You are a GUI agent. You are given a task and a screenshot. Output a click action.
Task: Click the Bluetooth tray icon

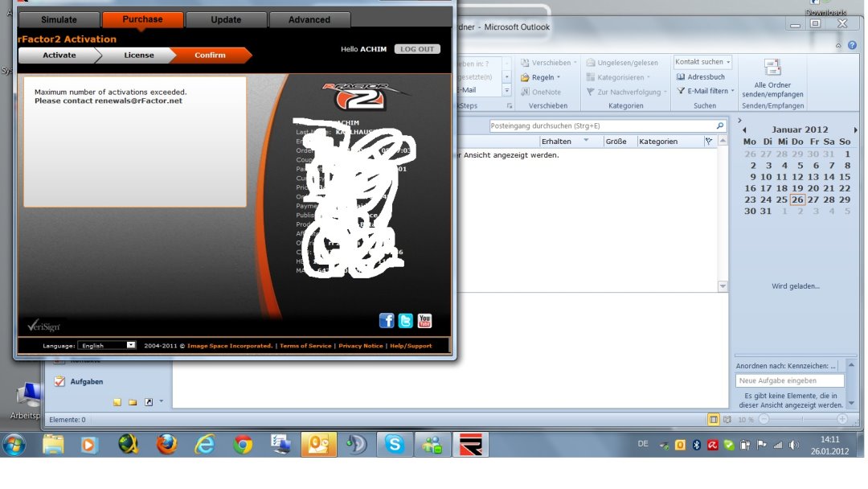(697, 445)
